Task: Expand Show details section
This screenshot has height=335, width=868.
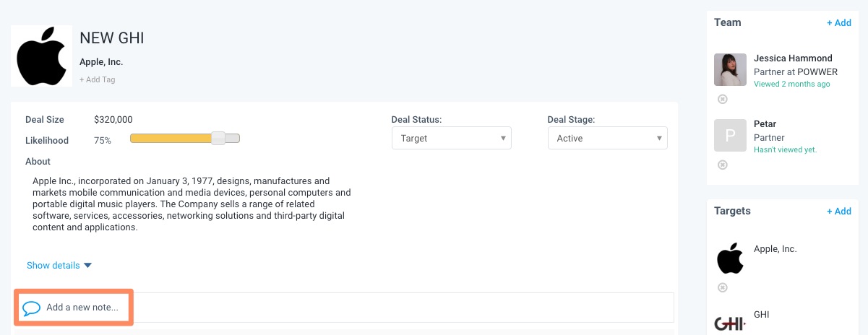Action: pos(59,265)
